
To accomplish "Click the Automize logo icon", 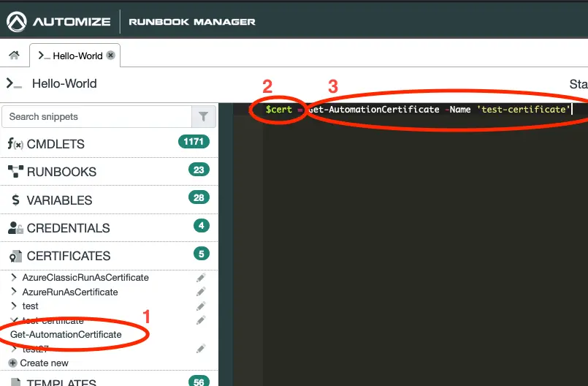I will click(x=17, y=21).
